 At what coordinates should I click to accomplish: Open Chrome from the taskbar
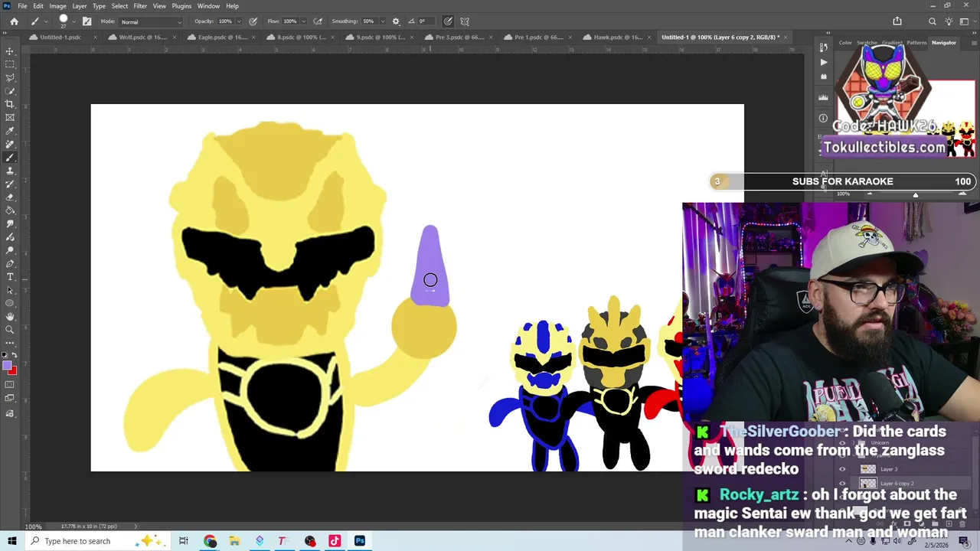210,541
